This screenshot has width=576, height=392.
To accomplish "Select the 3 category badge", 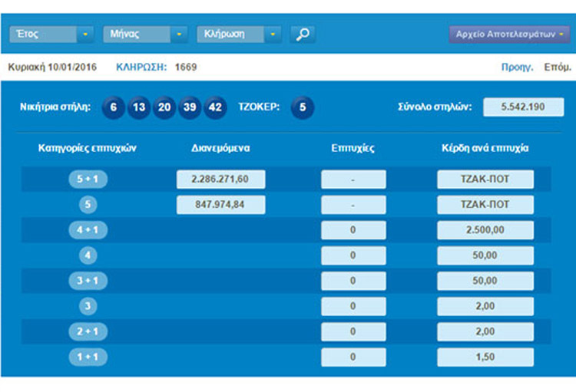I will [88, 306].
